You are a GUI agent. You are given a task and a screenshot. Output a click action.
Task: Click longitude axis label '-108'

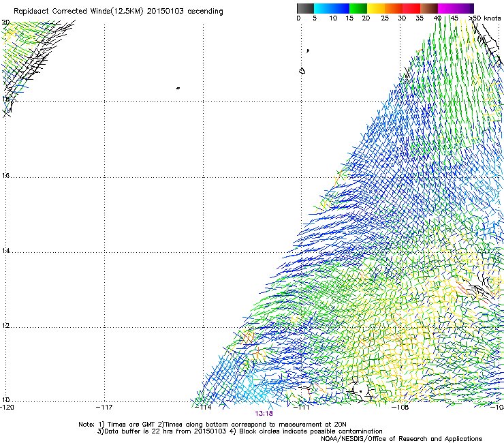(400, 408)
